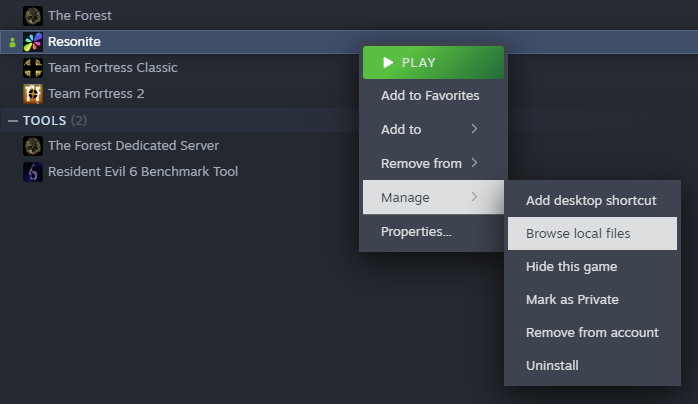Click Browse local files

pos(578,234)
